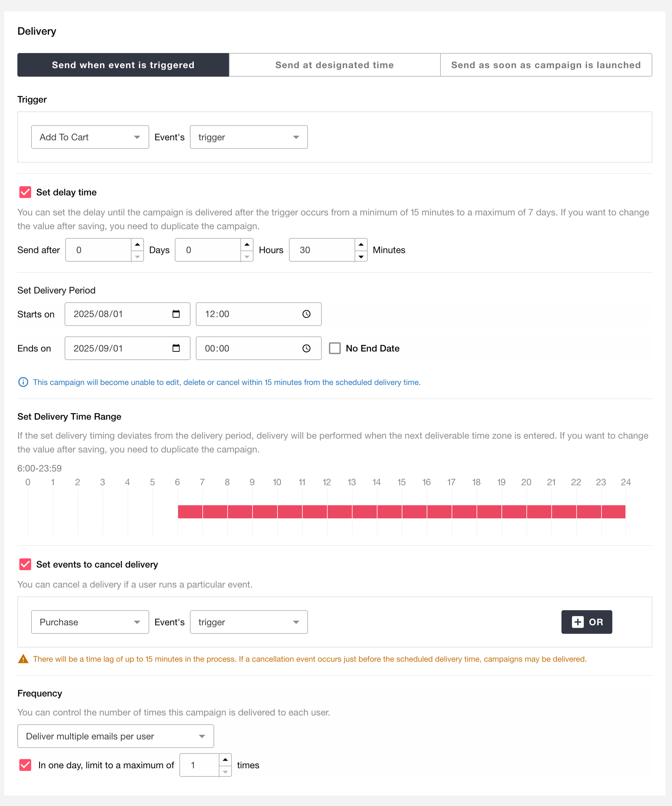
Task: Open the Starts on date calendar picker
Action: [176, 314]
